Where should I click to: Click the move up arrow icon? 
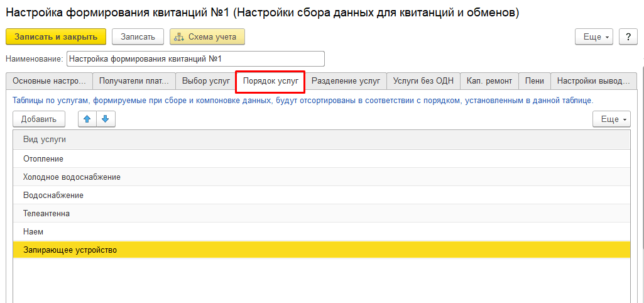(x=87, y=119)
